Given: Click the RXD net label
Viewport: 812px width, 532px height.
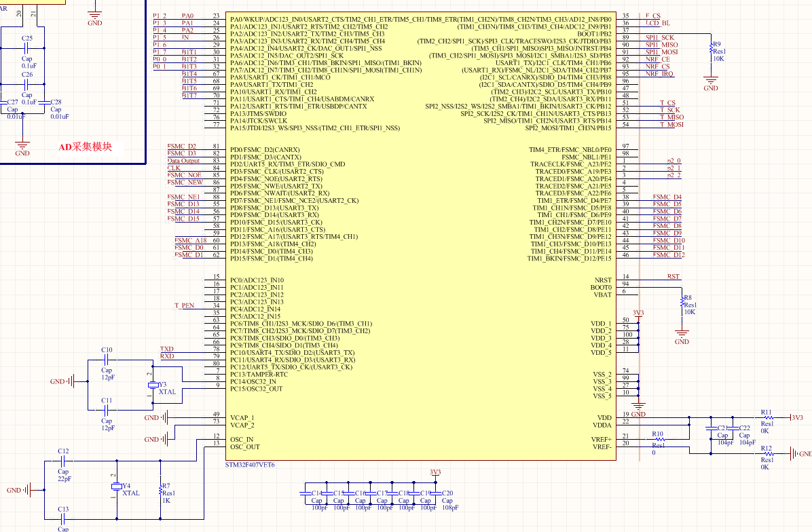Looking at the screenshot, I should point(167,356).
